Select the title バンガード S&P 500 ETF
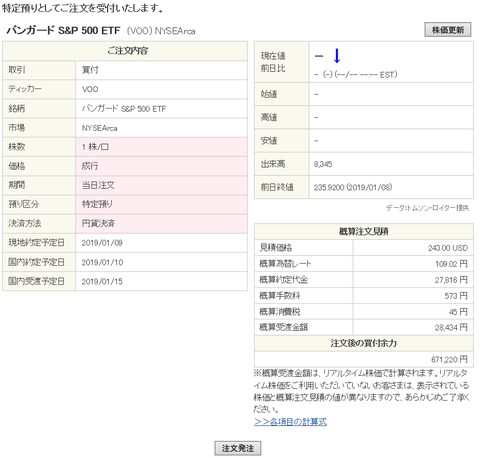 pos(63,31)
